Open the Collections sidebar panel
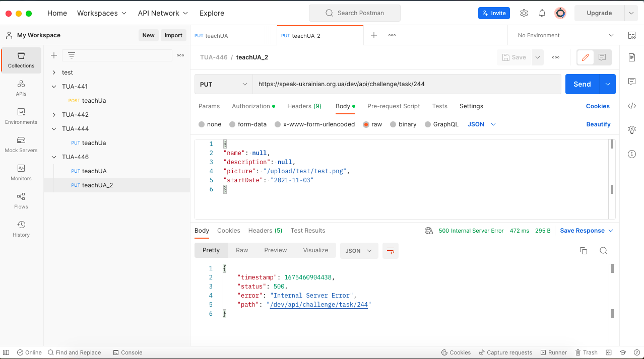The width and height of the screenshot is (644, 359). pos(21,60)
